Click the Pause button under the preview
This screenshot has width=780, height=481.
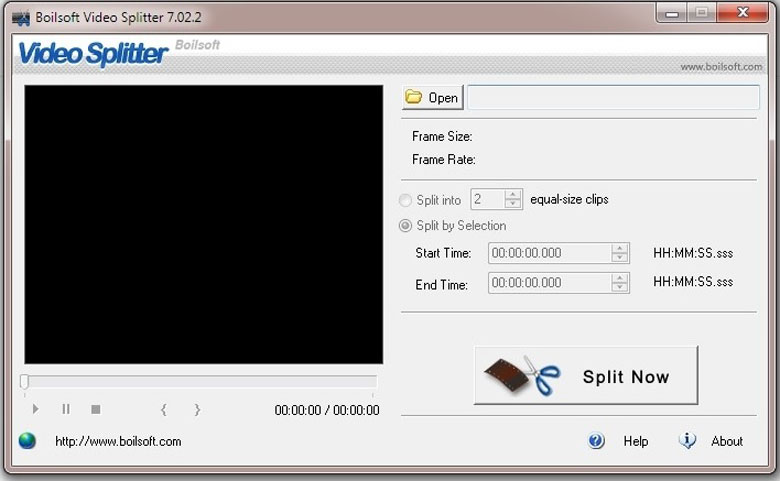[x=66, y=409]
